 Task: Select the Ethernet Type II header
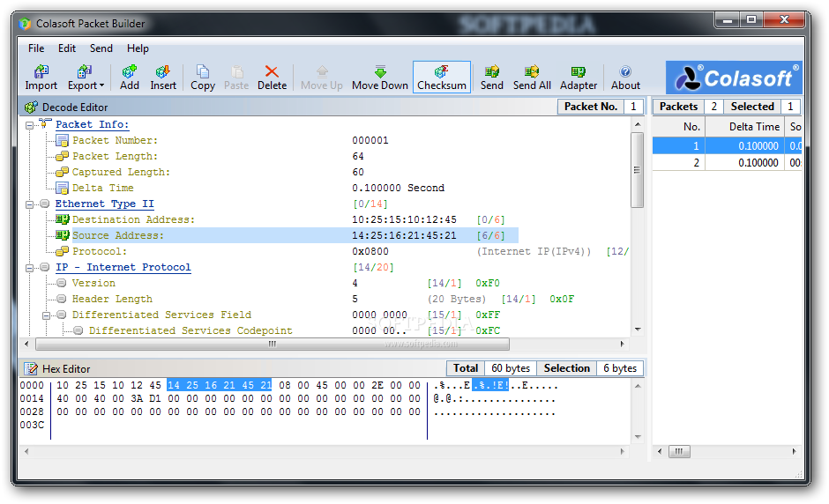(105, 204)
